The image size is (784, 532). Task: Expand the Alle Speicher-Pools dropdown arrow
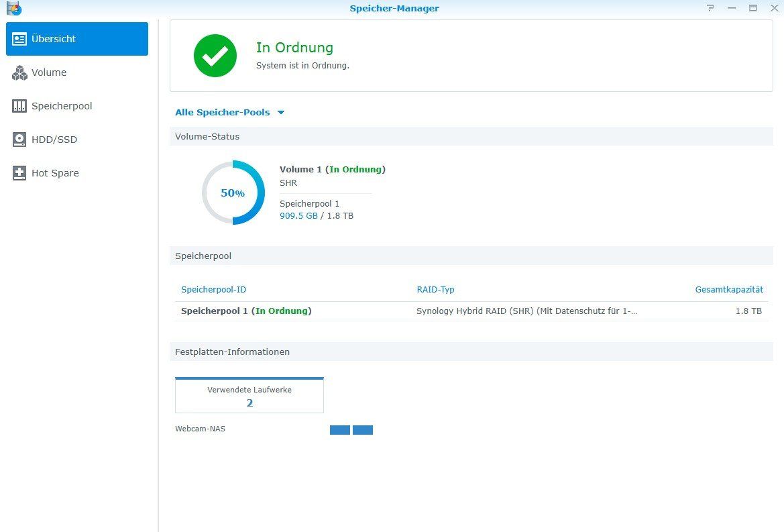coord(281,113)
